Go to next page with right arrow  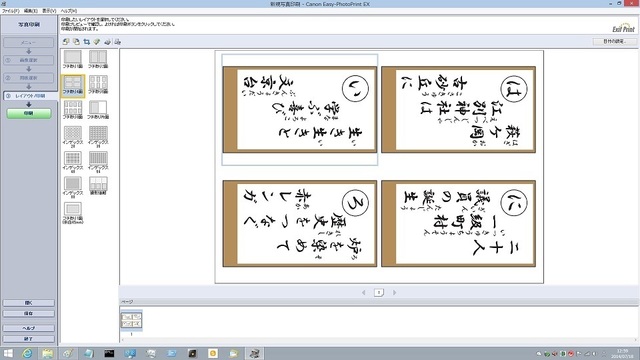click(x=394, y=293)
